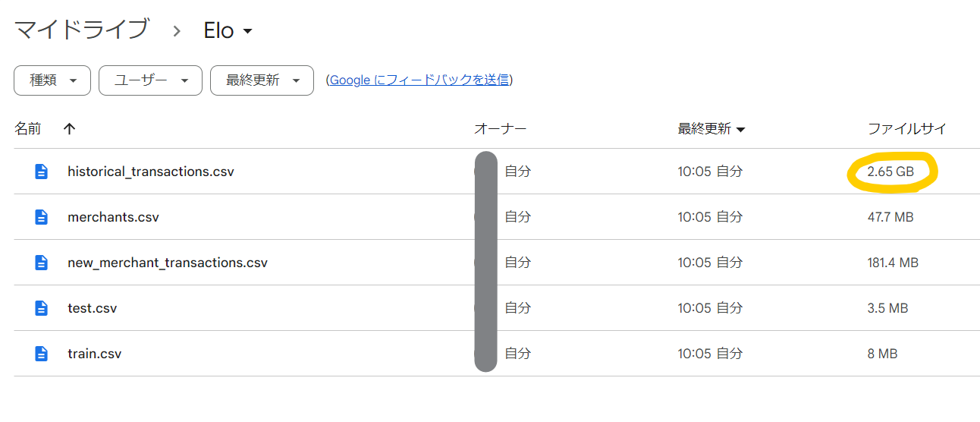Click the オーナー column header
Image resolution: width=980 pixels, height=422 pixels.
coord(500,129)
